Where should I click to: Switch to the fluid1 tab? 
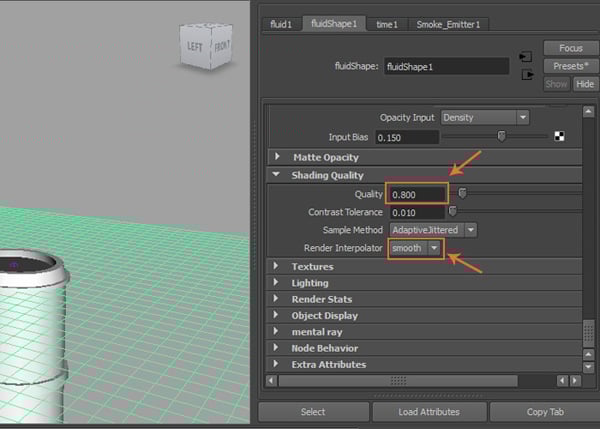281,24
